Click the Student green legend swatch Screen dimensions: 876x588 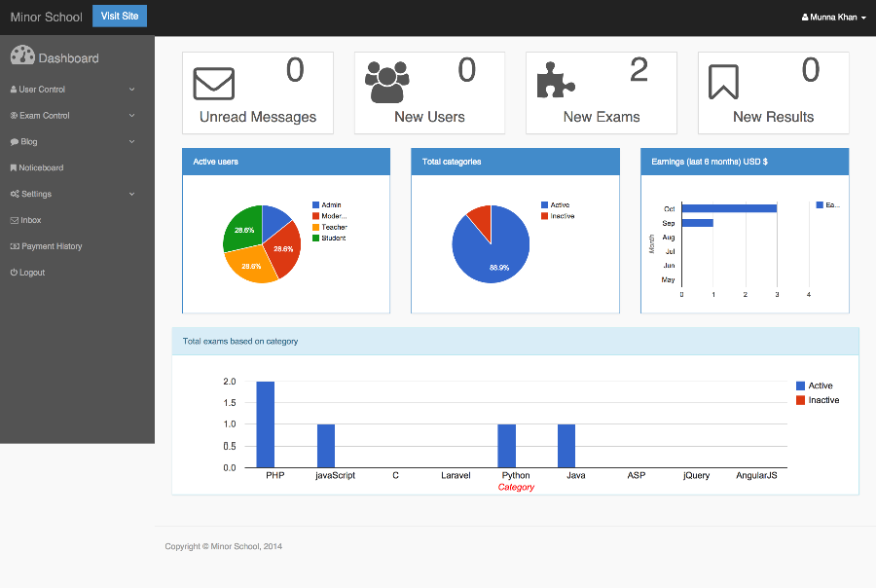point(316,238)
